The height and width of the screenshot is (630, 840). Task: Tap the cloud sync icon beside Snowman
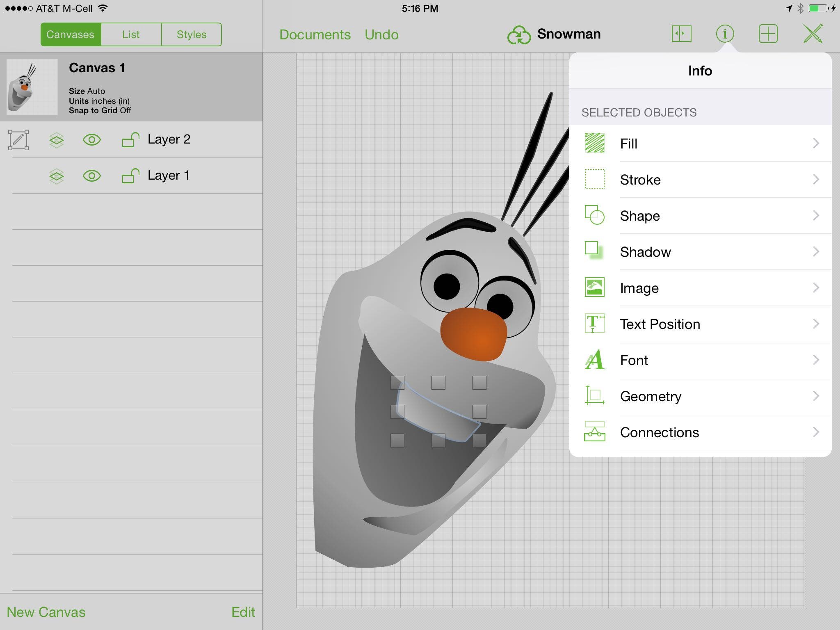click(519, 34)
